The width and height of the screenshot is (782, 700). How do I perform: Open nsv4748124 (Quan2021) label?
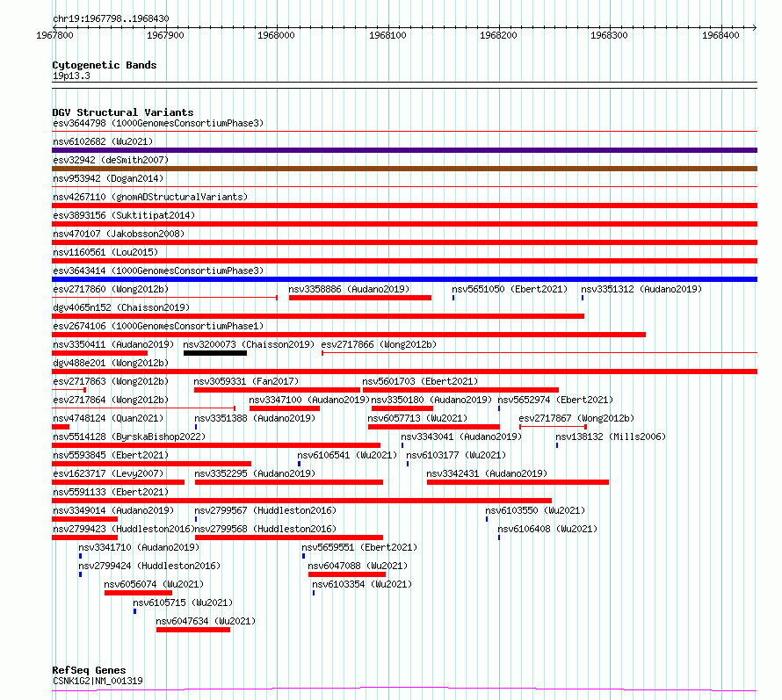108,418
